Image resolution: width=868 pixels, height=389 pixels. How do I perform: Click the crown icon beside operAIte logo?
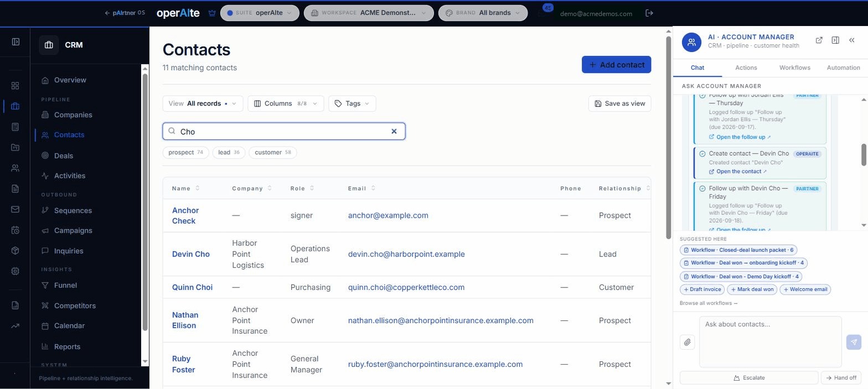point(212,13)
